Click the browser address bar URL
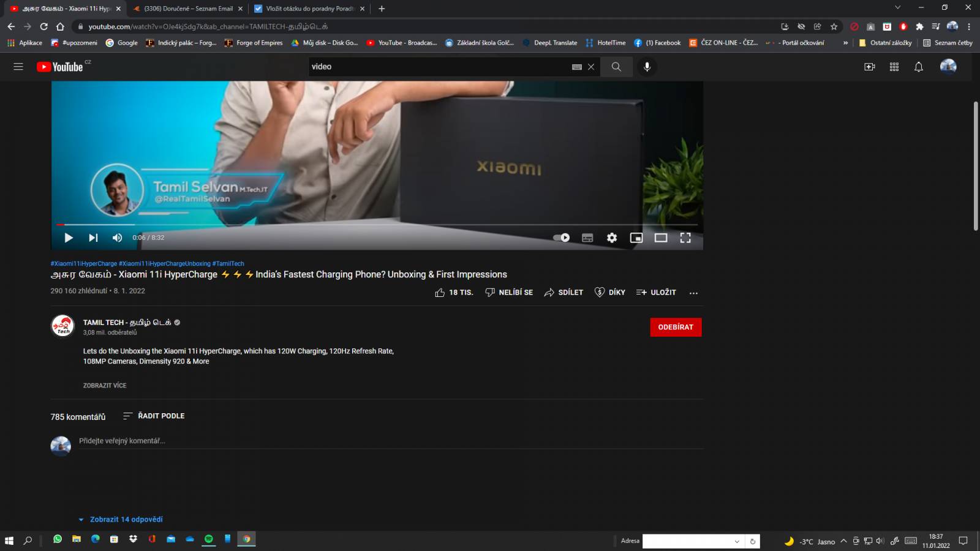The height and width of the screenshot is (551, 980). point(208,26)
